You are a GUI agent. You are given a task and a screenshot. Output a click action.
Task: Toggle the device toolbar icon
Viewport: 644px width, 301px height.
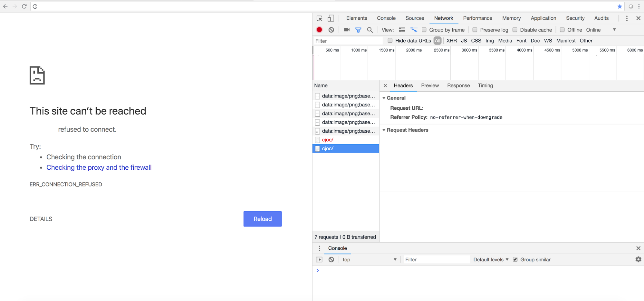click(x=331, y=18)
